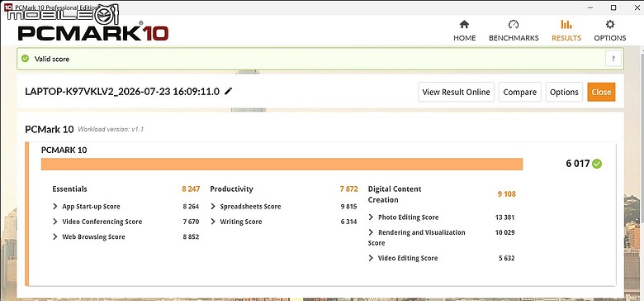Click the overall score 6 017
Viewport: 644px width, 301px height.
coord(577,164)
